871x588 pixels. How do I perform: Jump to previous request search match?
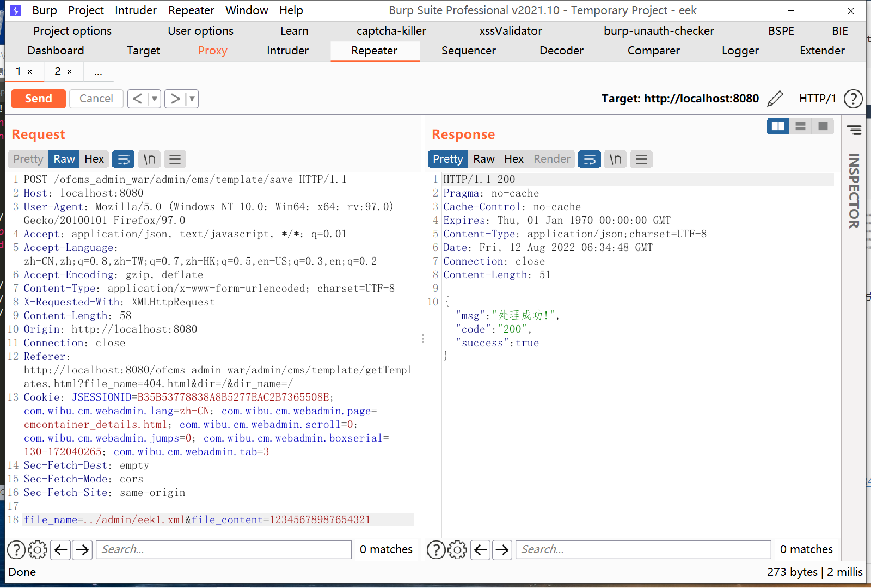coord(61,550)
